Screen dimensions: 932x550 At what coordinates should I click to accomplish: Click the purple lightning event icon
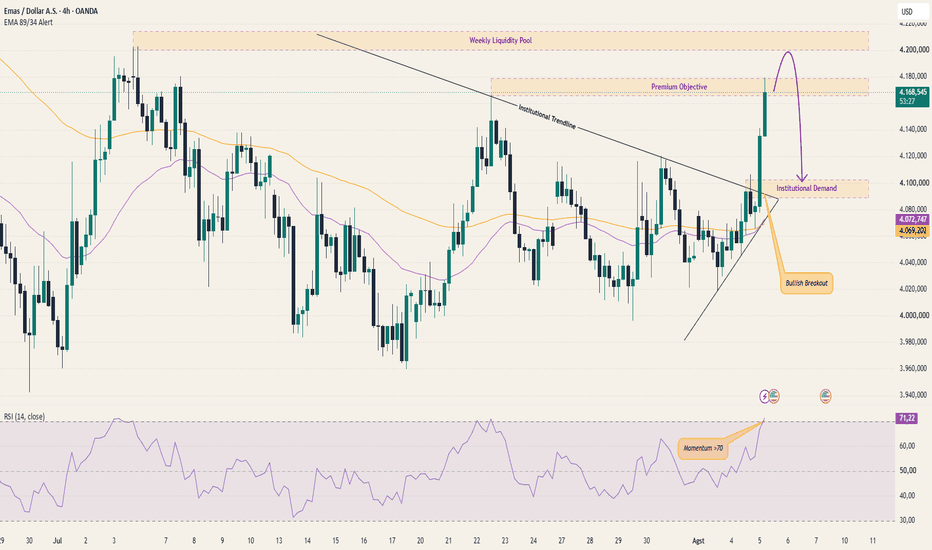pyautogui.click(x=764, y=396)
